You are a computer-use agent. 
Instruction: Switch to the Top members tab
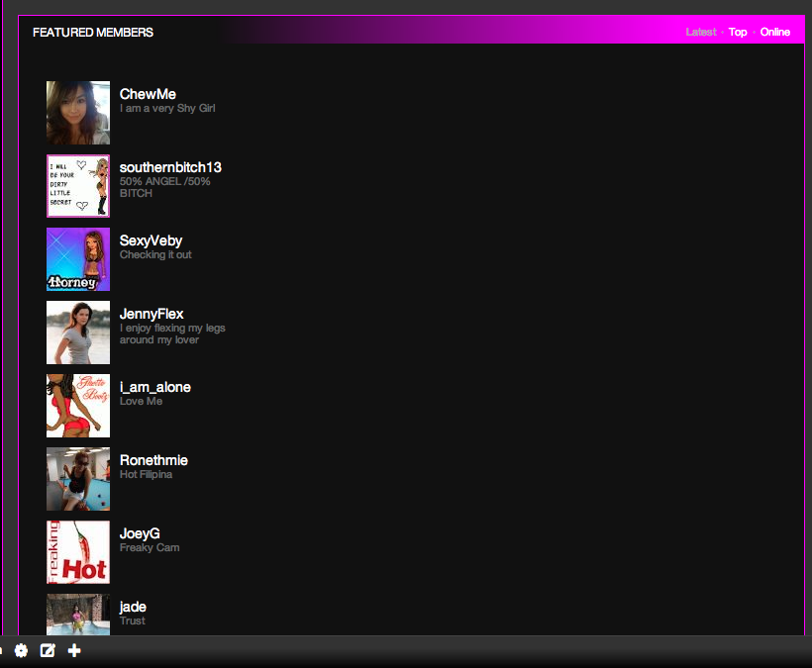[738, 32]
